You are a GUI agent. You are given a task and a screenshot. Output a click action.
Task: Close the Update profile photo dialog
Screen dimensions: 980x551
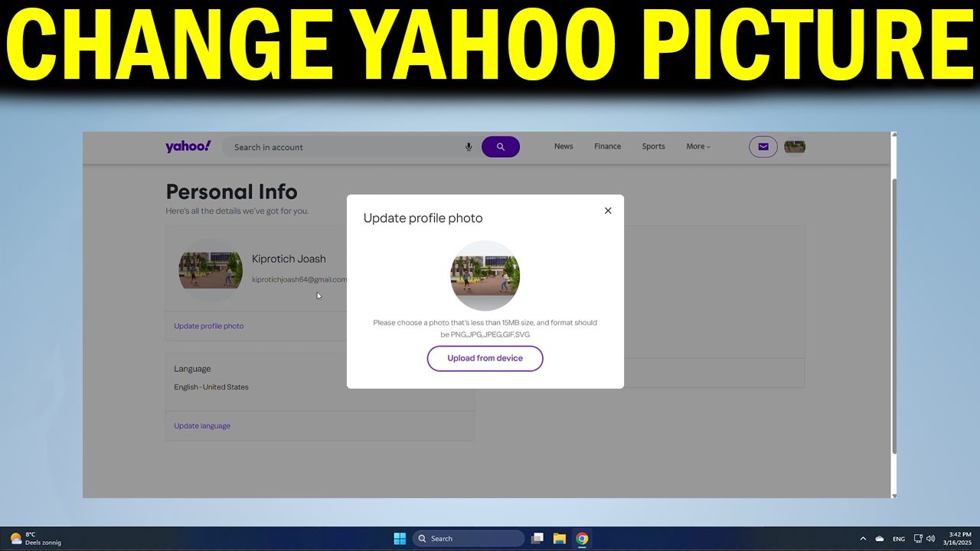tap(608, 210)
